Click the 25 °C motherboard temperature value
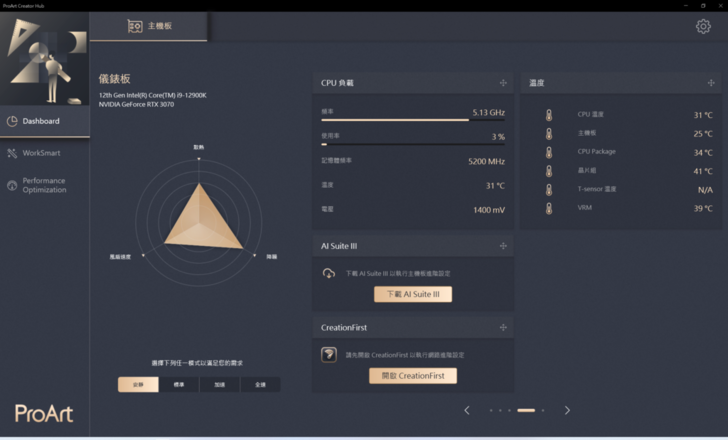Screen dimensions: 728x440 (x=703, y=134)
